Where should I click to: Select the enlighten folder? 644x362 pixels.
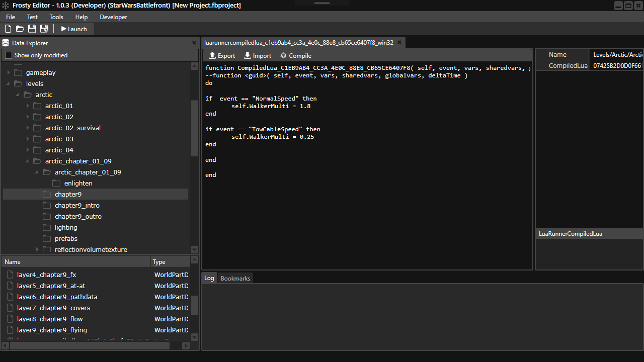point(78,184)
